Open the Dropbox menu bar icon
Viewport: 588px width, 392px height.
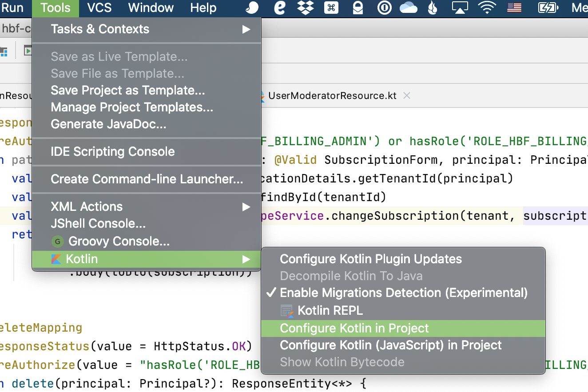pos(306,8)
